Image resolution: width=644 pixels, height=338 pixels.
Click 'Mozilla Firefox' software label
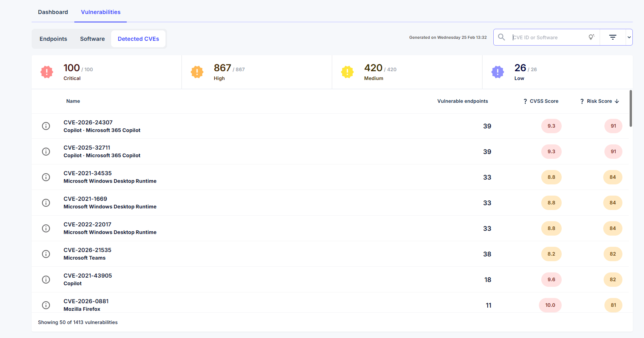coord(82,309)
